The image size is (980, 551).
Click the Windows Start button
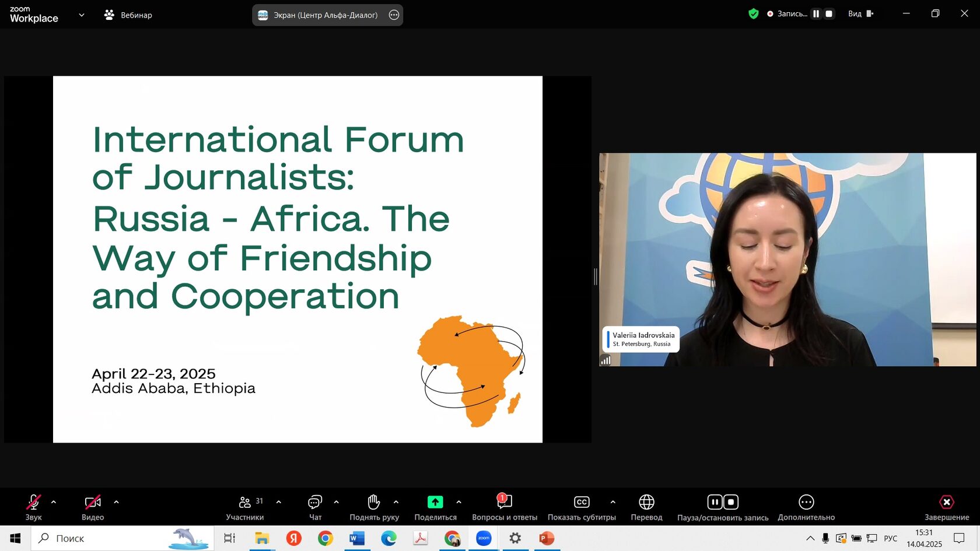point(15,538)
